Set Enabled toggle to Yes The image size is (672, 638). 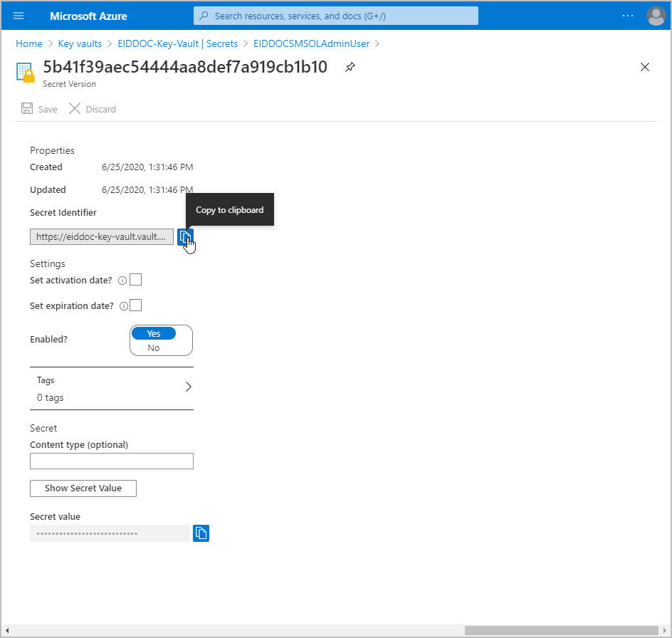pyautogui.click(x=154, y=334)
